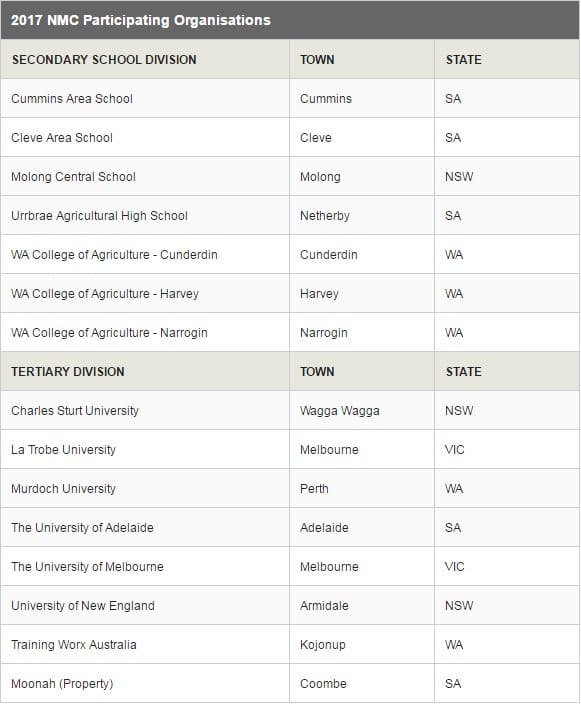
Task: Click The University of Melbourne entry
Action: (87, 567)
